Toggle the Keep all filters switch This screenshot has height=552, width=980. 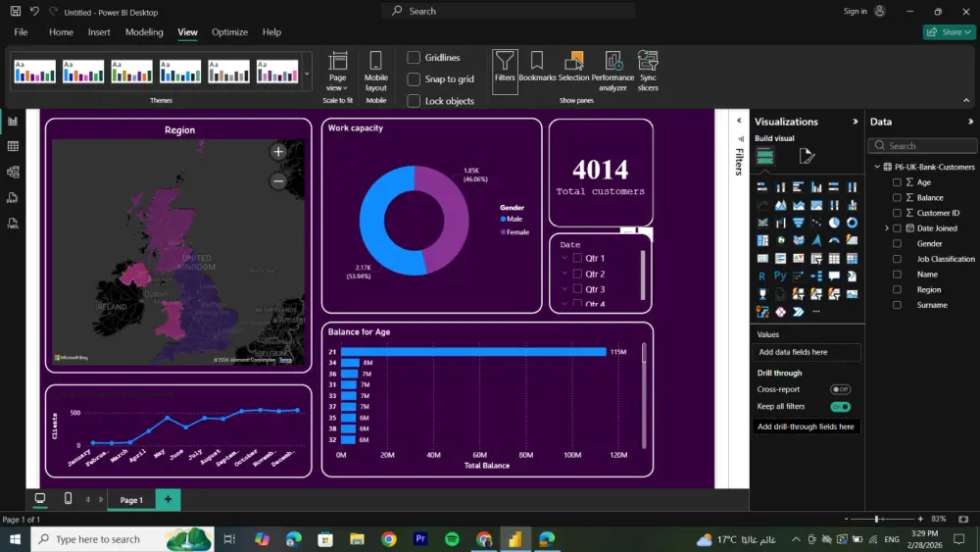click(840, 407)
